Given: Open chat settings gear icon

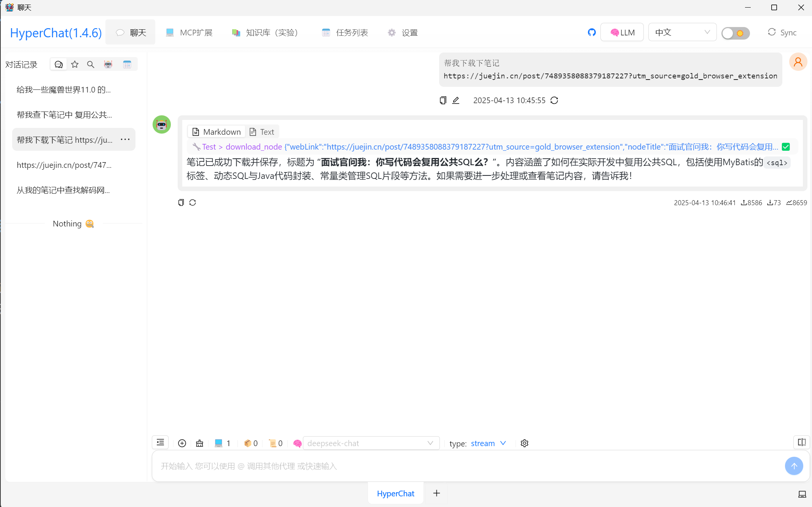Looking at the screenshot, I should (524, 443).
